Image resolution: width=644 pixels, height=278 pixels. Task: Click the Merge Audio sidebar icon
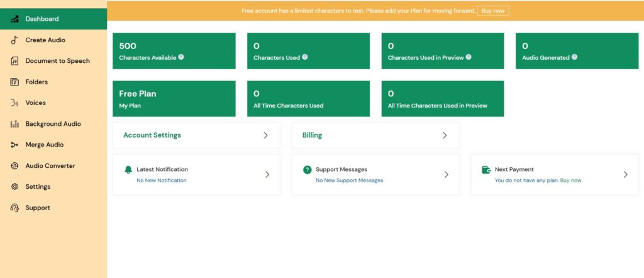click(14, 145)
